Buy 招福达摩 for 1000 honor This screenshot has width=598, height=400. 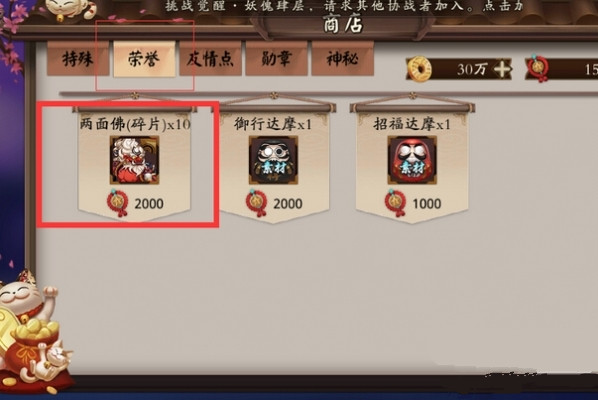point(413,204)
